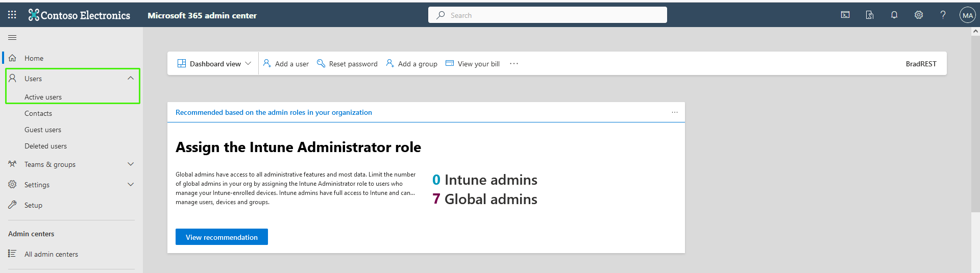Click the Home house icon

point(12,58)
